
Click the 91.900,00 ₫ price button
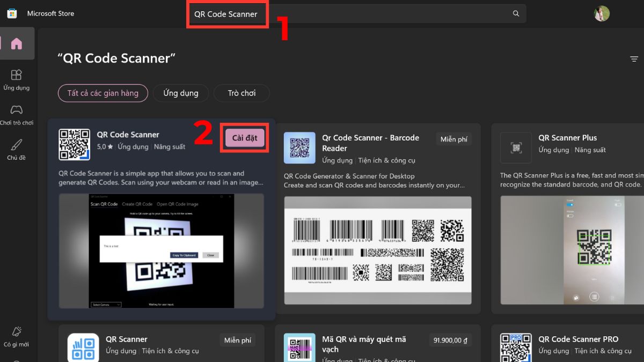pos(450,341)
